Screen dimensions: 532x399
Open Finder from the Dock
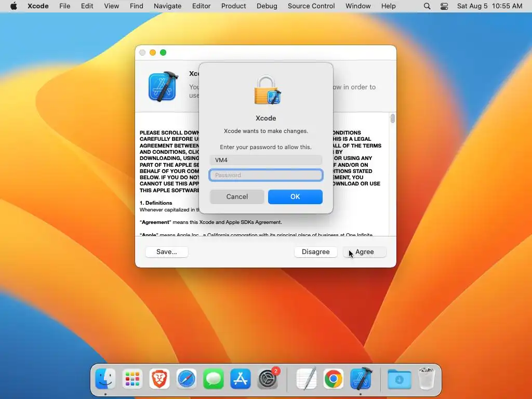point(105,379)
